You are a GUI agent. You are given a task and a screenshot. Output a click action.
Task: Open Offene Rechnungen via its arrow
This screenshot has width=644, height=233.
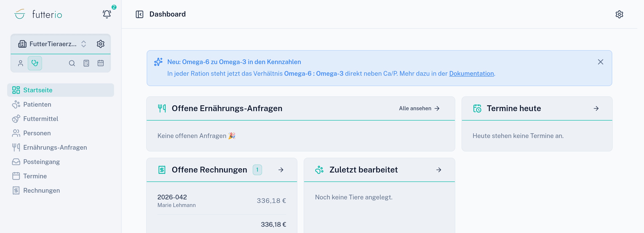[x=281, y=170]
